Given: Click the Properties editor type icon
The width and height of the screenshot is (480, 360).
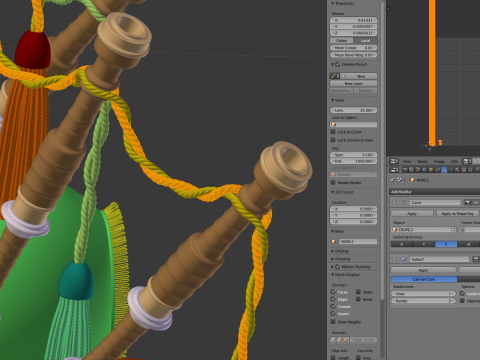Looking at the screenshot, I should 393,170.
